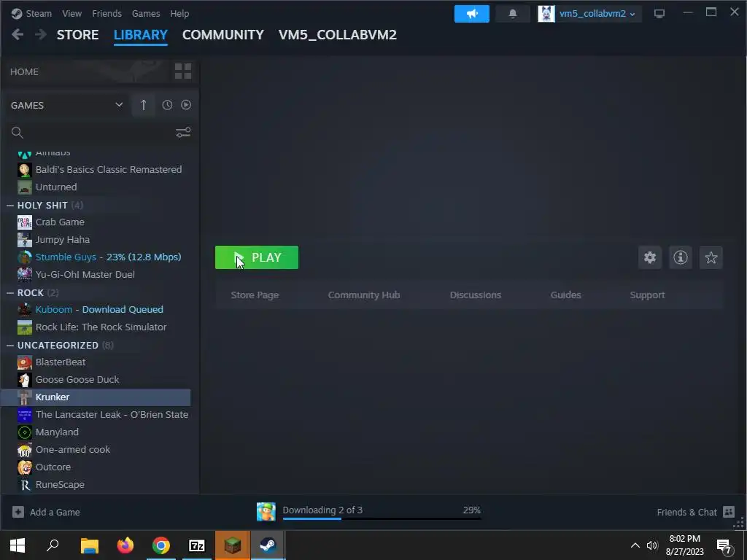Screen dimensions: 747x560
Task: Sort library by recent activity clock icon
Action: (x=167, y=105)
